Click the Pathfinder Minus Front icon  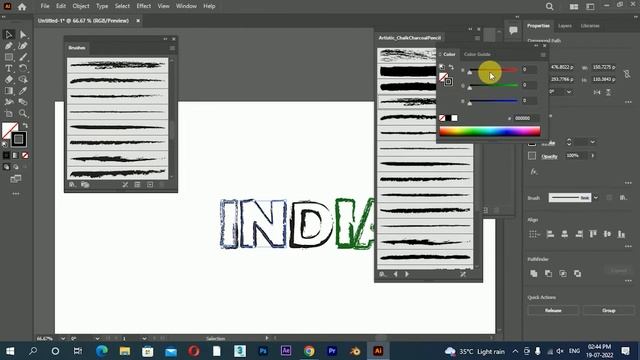click(548, 273)
